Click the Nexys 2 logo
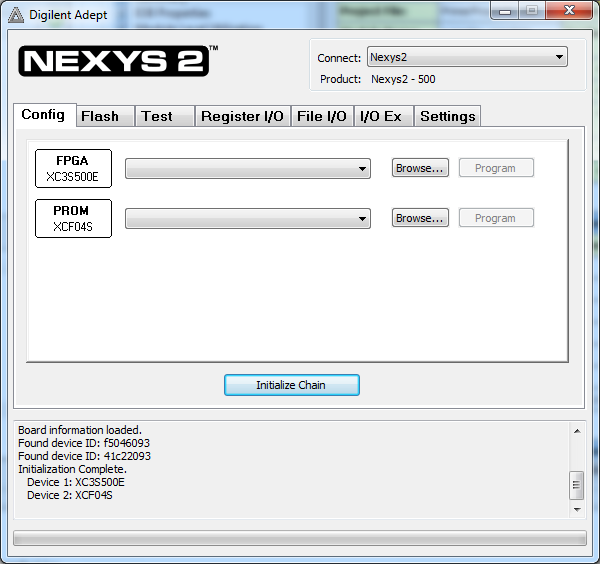Image resolution: width=600 pixels, height=564 pixels. pos(118,61)
